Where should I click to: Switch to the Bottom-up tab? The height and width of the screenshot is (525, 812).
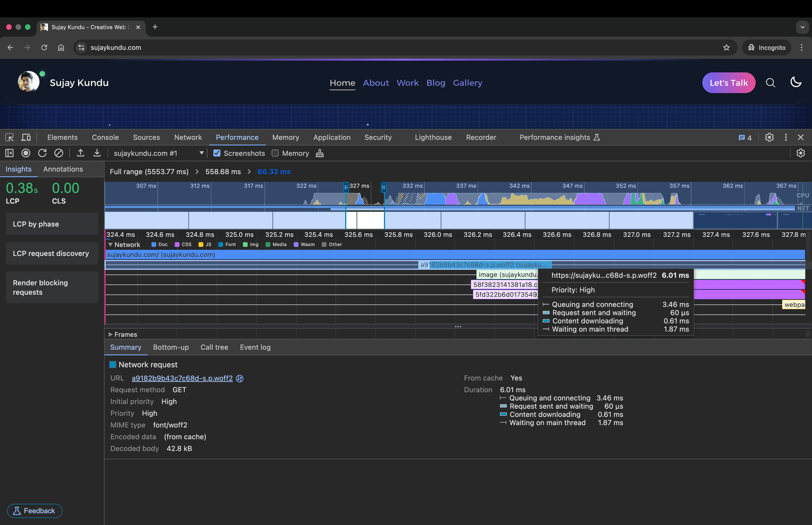click(x=171, y=347)
